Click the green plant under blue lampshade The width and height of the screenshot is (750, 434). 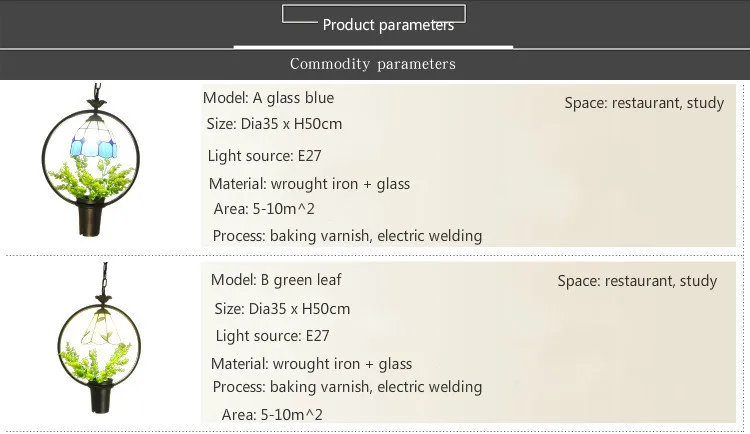pos(95,185)
